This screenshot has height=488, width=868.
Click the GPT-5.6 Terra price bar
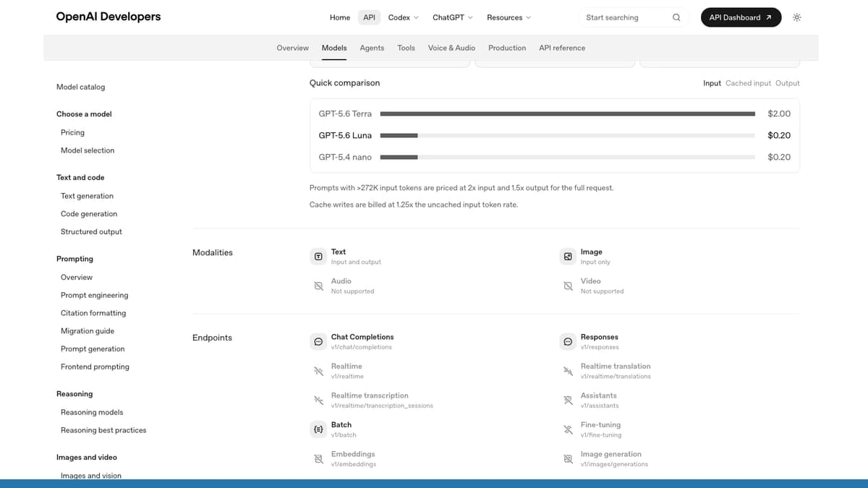(568, 114)
